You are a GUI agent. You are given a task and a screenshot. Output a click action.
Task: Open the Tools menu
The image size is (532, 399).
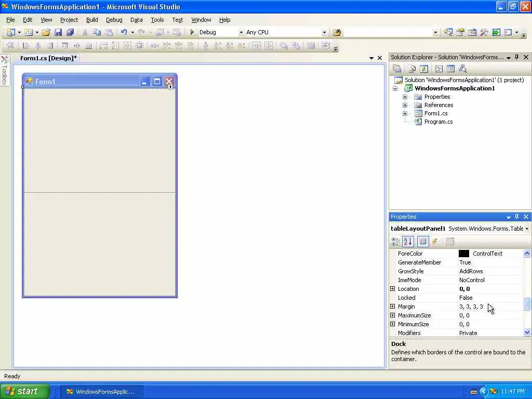point(157,20)
